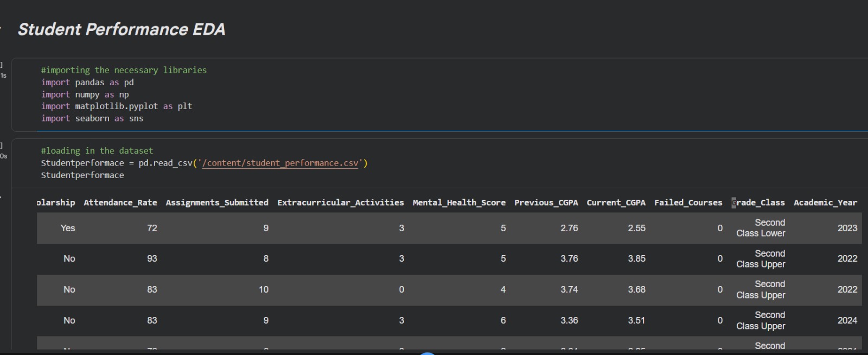Click Current_CGPA value 3.85
The height and width of the screenshot is (355, 868).
pyautogui.click(x=637, y=259)
